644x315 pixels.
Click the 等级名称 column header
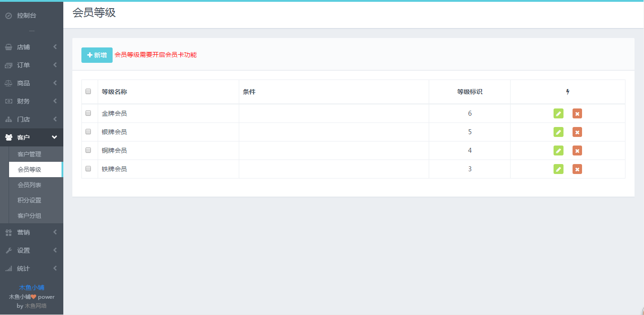click(x=114, y=92)
